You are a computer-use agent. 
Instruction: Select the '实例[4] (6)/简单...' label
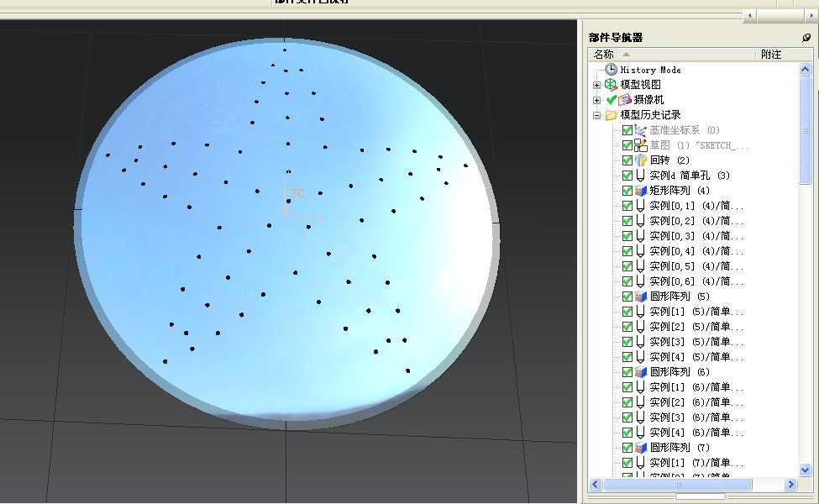pyautogui.click(x=696, y=433)
